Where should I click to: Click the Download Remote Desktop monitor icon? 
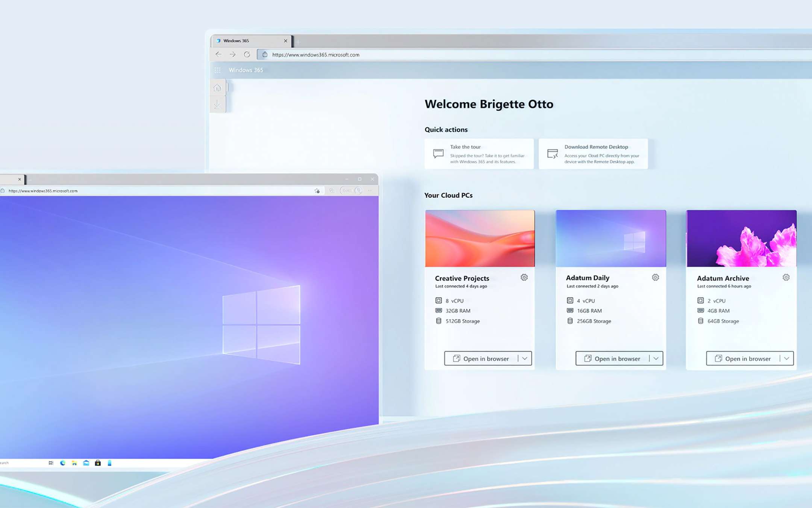pyautogui.click(x=553, y=154)
